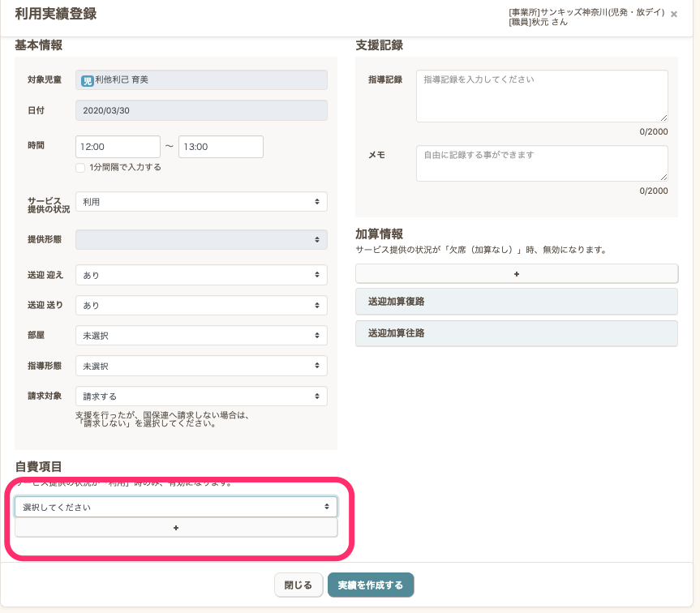Open the 送迎 迎え dropdown

[x=201, y=275]
